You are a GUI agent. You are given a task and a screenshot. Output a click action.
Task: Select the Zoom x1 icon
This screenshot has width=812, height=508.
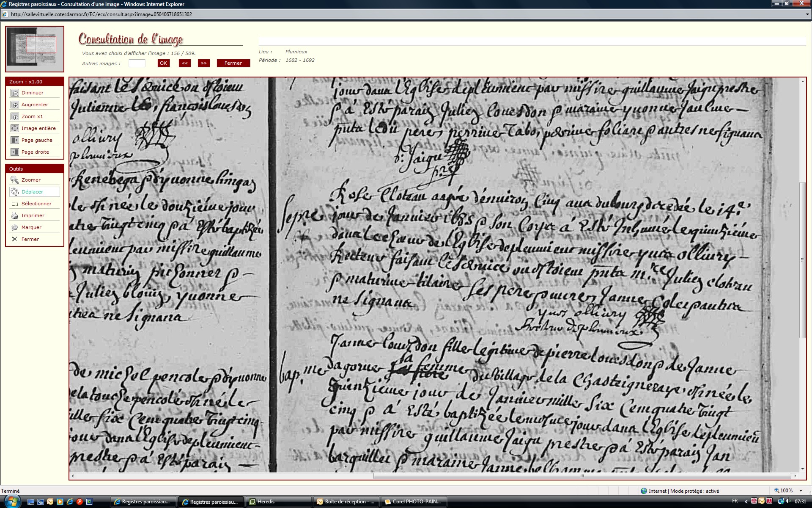(15, 117)
